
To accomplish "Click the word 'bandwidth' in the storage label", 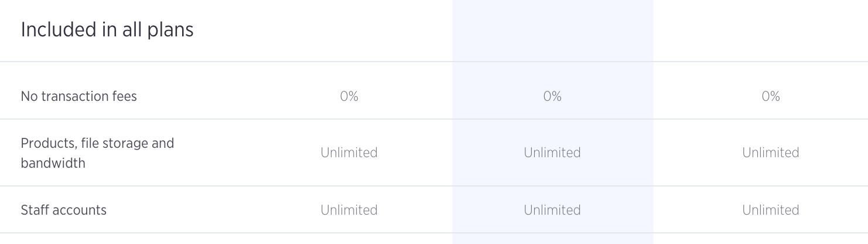I will click(53, 163).
